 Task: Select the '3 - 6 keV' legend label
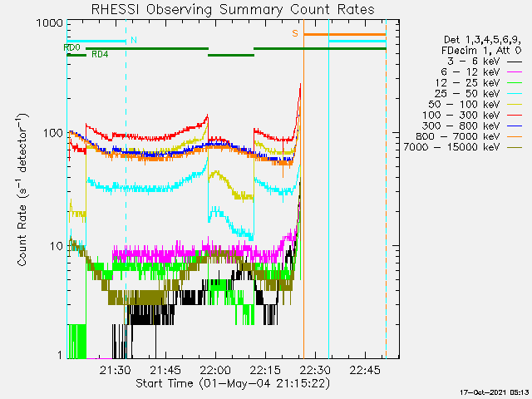tap(473, 62)
